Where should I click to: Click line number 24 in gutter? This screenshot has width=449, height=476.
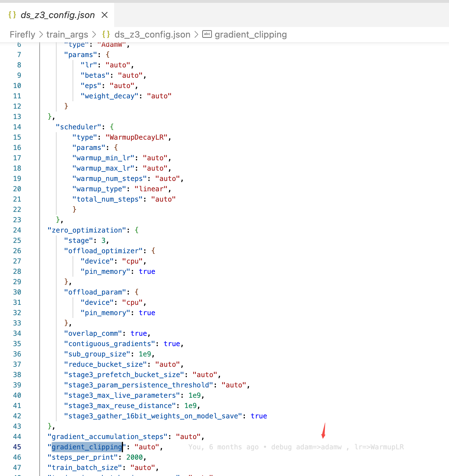click(x=17, y=230)
